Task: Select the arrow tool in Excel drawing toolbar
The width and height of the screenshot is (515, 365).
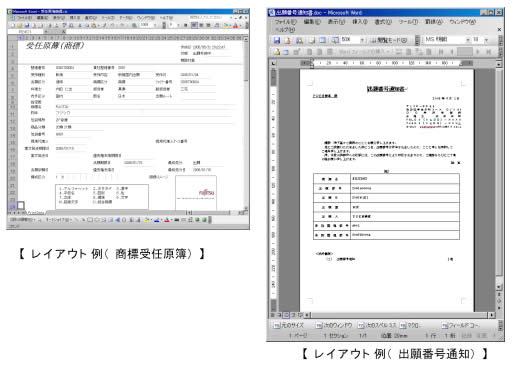Action: tap(83, 220)
